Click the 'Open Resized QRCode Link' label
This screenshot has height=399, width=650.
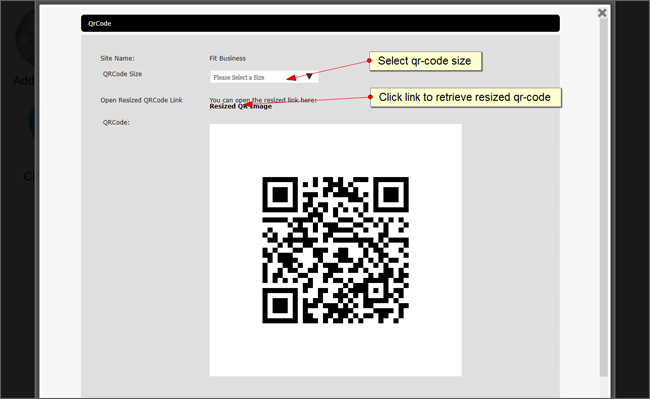point(141,100)
